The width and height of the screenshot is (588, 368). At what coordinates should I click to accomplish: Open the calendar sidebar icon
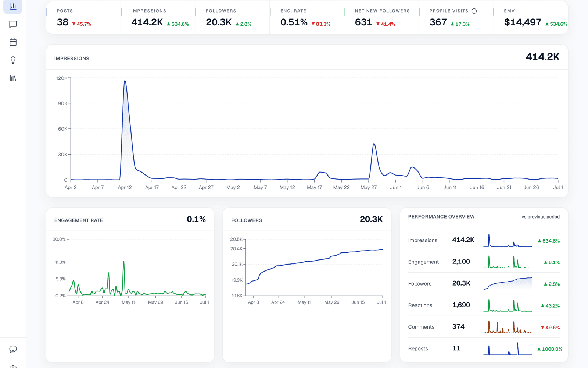click(x=13, y=42)
